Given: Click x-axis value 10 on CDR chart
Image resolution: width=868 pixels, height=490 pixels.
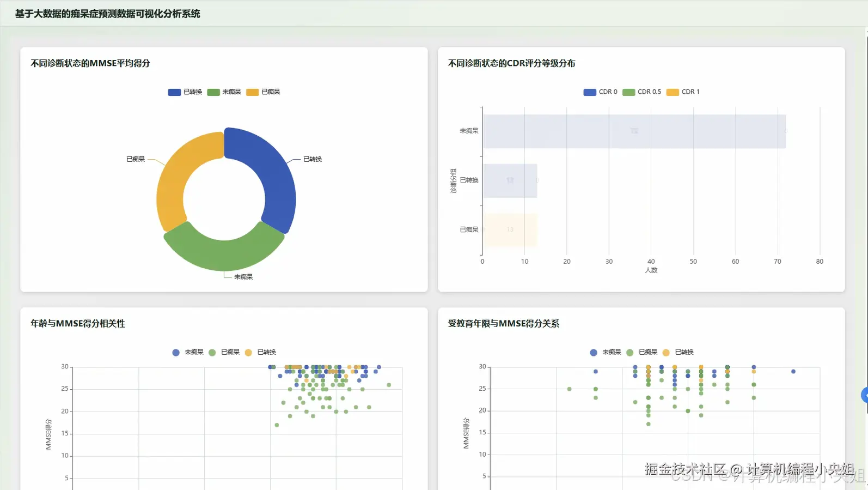Looking at the screenshot, I should point(524,262).
